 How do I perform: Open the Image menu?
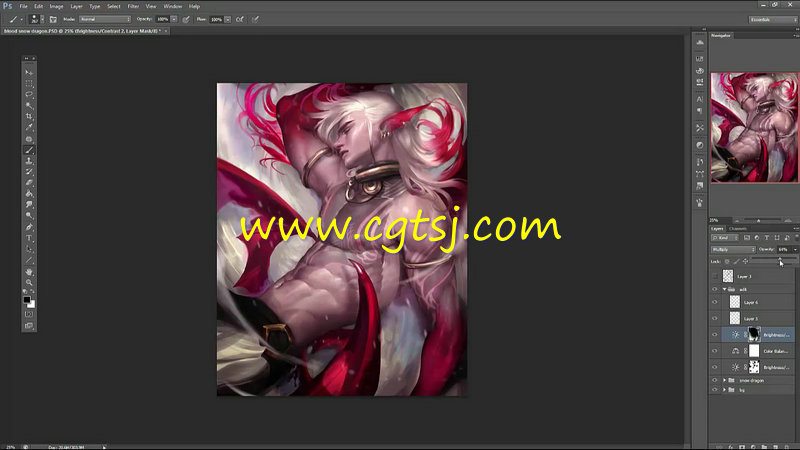tap(57, 7)
